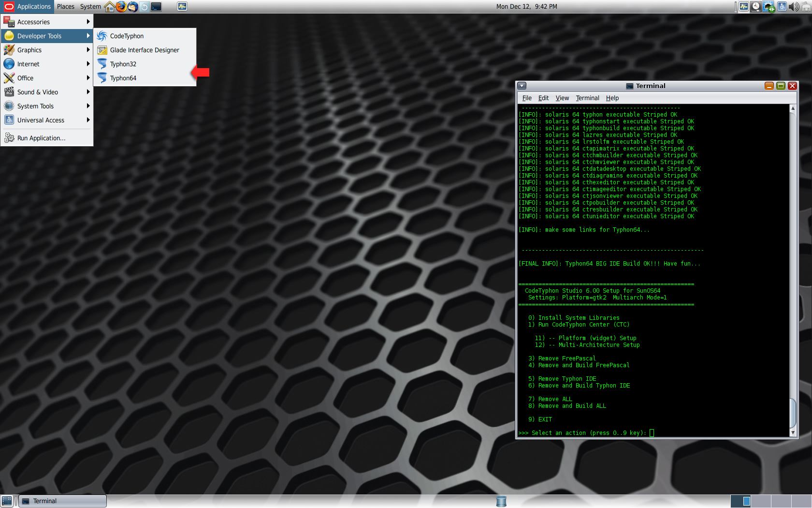Open the Graphics category
This screenshot has width=812, height=508.
pyautogui.click(x=47, y=50)
